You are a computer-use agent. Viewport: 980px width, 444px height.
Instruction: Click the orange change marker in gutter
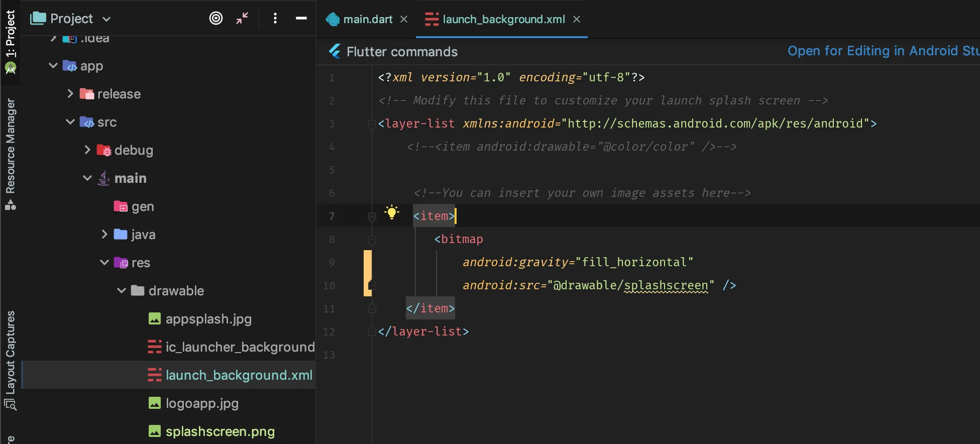(367, 273)
